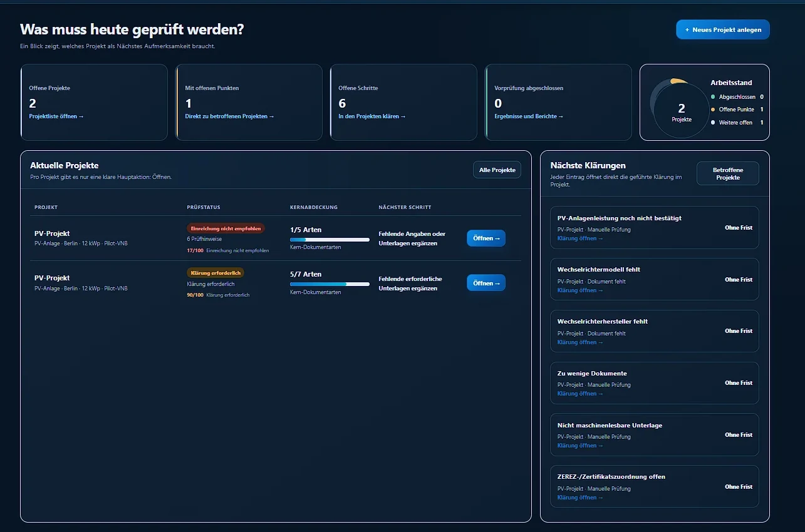Click the Arbeitsstand panel title
Viewport: 805px width, 532px height.
point(731,83)
